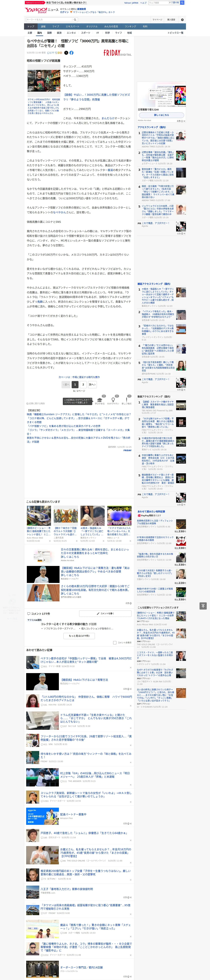Select the ライブ main tab
210x980 pixels.
point(56,27)
